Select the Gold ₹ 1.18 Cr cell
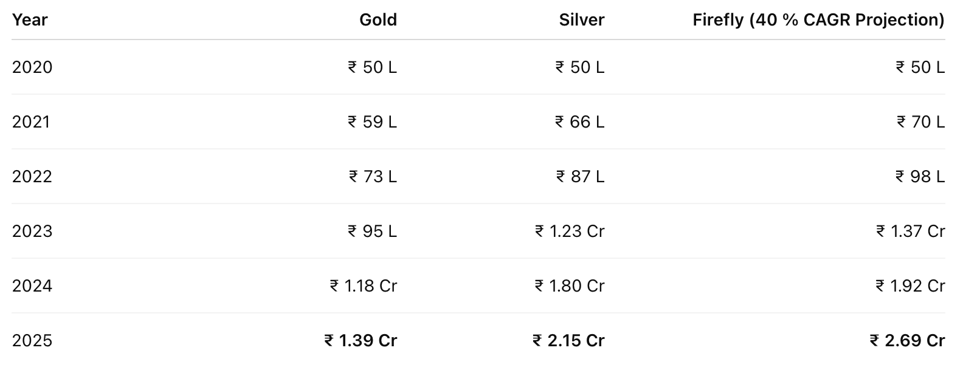 (x=363, y=286)
